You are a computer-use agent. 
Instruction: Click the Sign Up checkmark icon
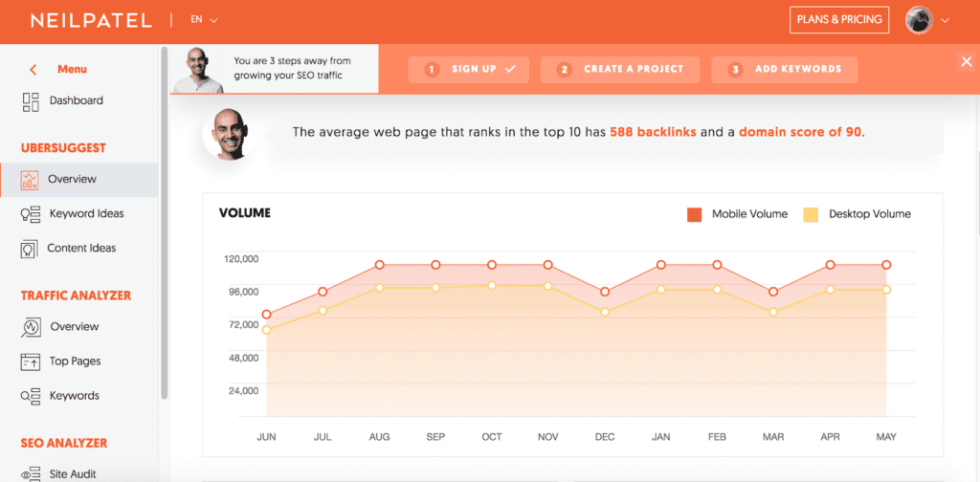coord(510,69)
